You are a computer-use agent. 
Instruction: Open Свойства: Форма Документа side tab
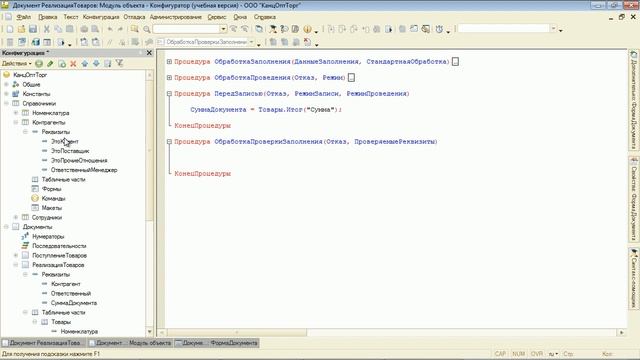tap(634, 199)
